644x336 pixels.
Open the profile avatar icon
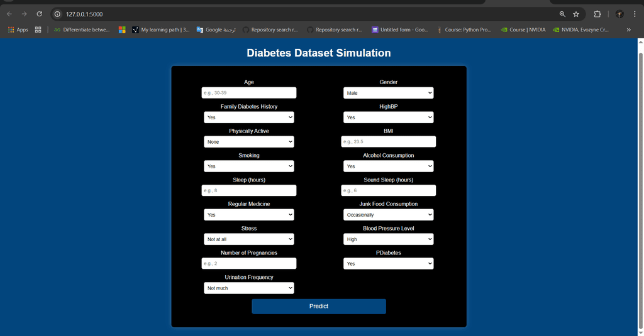point(619,14)
